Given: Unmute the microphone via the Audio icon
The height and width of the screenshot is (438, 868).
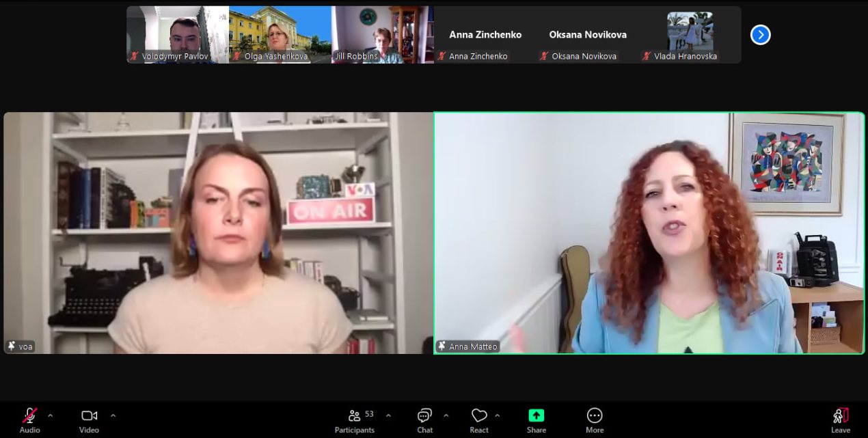Looking at the screenshot, I should click(x=29, y=415).
